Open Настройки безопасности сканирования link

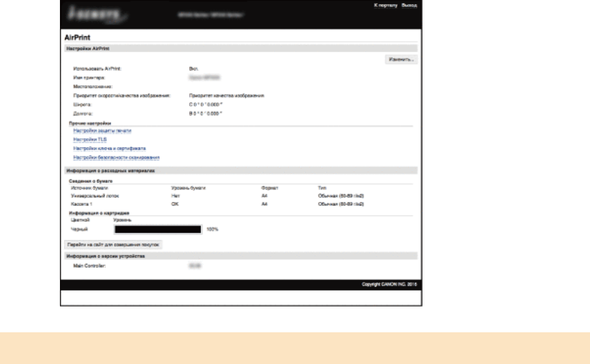point(116,157)
